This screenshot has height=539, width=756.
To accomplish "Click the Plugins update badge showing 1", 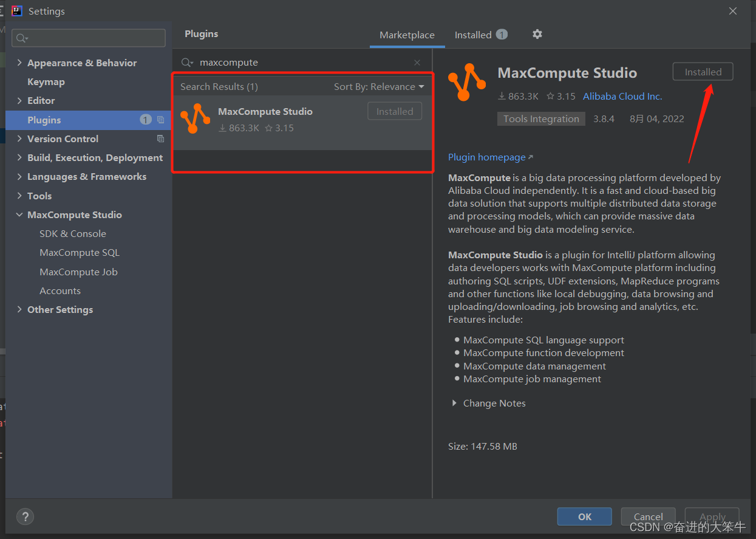I will [146, 120].
